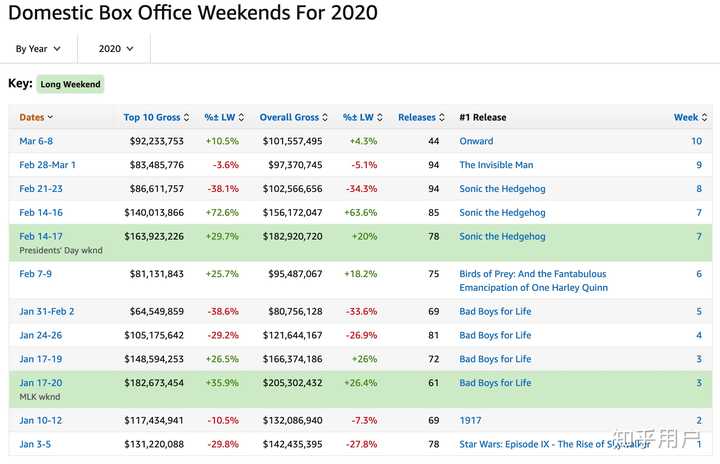
Task: Expand the 2020 year selector
Action: click(115, 48)
